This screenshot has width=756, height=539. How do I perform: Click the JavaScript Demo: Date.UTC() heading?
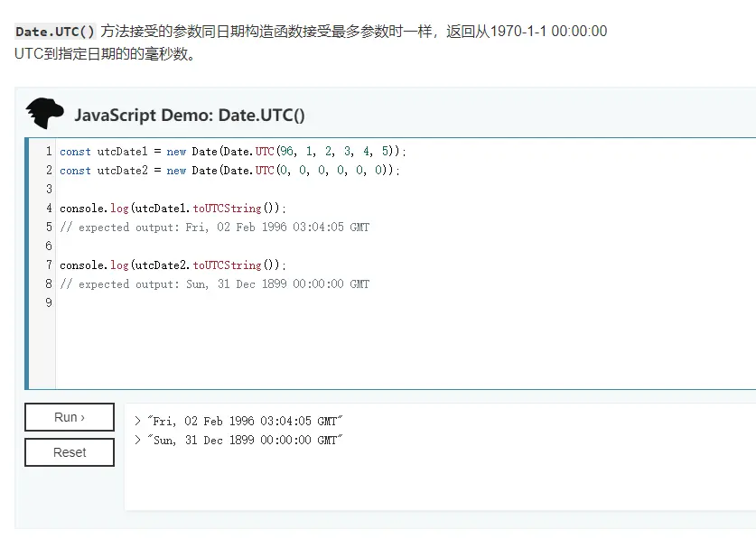click(190, 116)
